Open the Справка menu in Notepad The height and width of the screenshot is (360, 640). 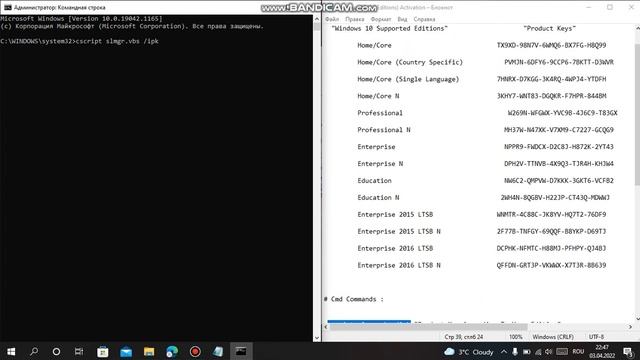click(x=424, y=19)
